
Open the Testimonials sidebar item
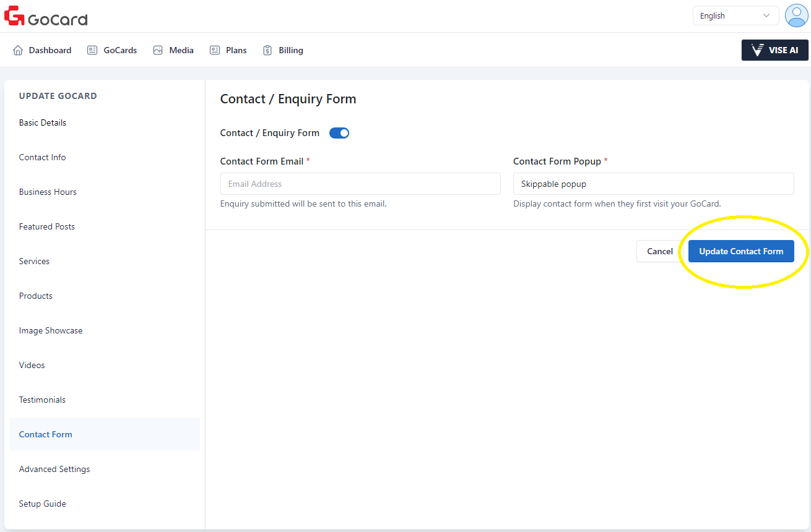pos(42,400)
